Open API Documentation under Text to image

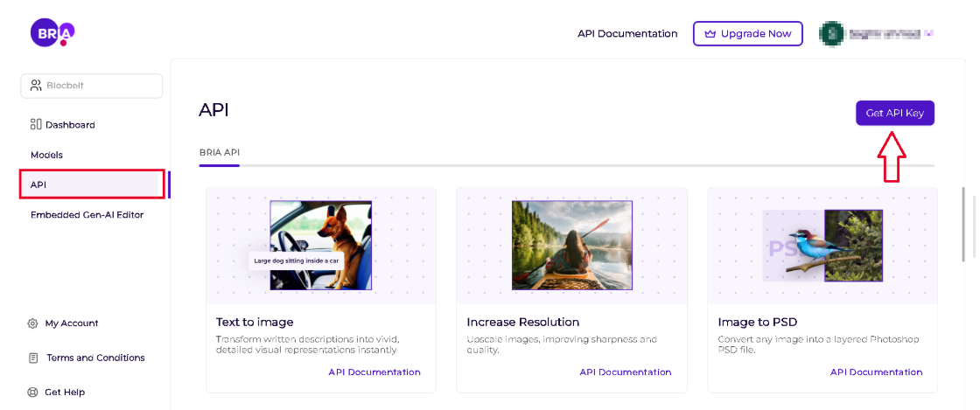(374, 372)
